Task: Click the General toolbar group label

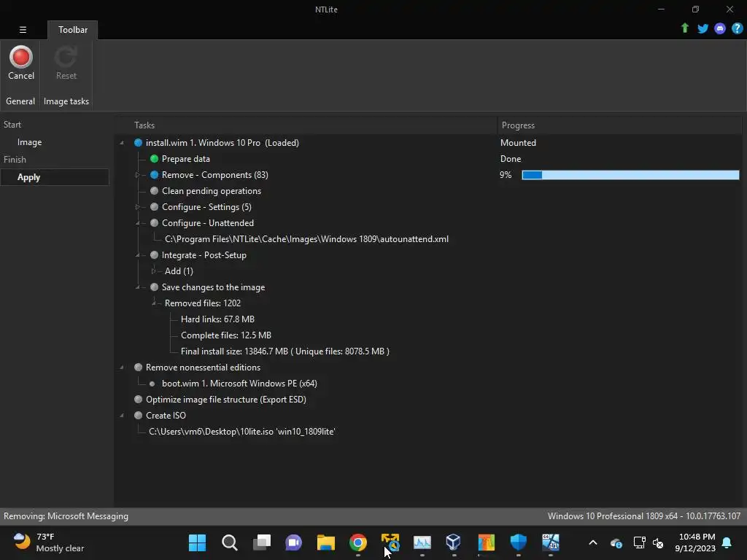Action: (20, 101)
